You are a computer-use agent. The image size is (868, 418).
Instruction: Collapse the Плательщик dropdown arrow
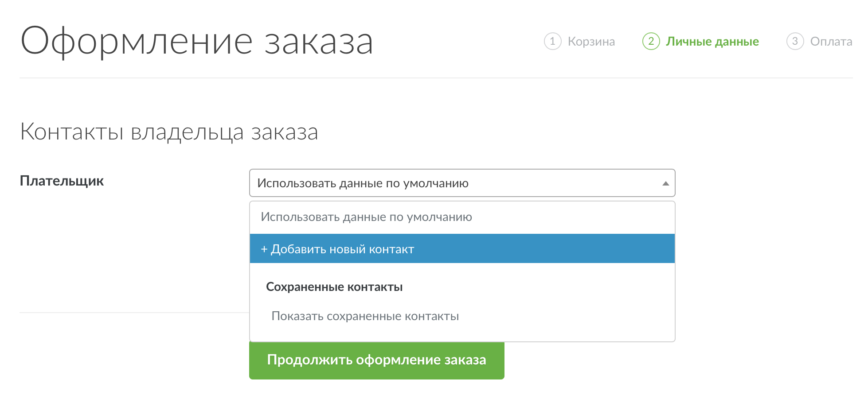tap(665, 183)
